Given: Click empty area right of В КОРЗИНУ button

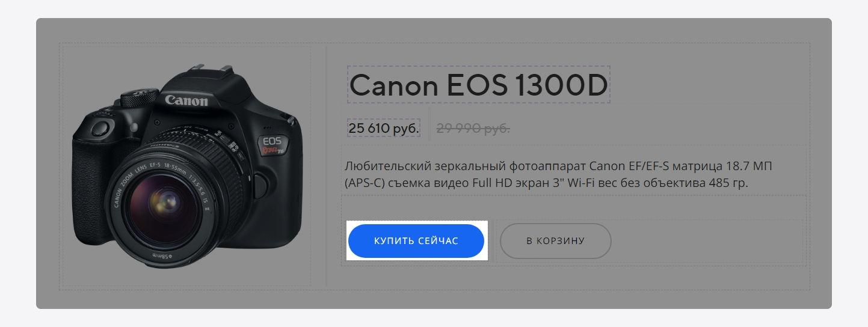Looking at the screenshot, I should 707,241.
